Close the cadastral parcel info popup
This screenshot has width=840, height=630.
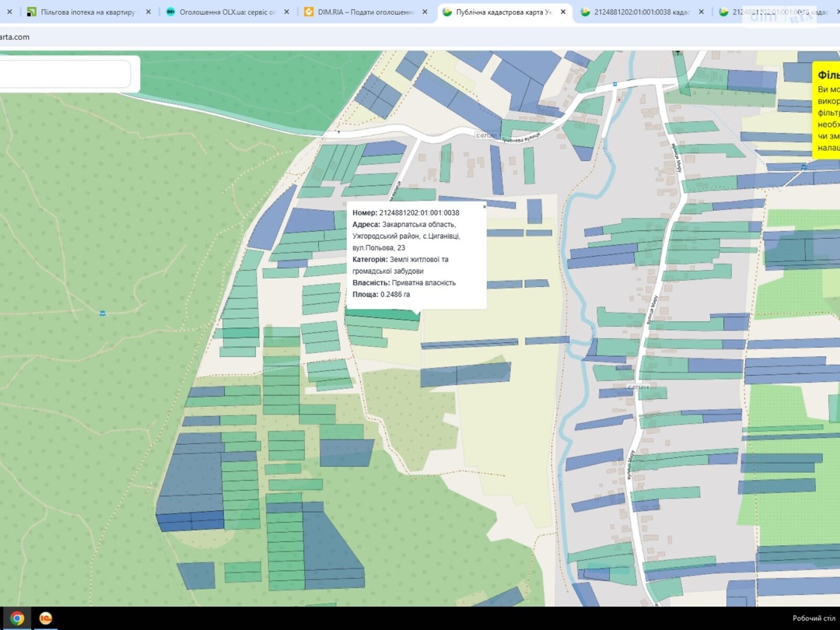click(x=484, y=207)
